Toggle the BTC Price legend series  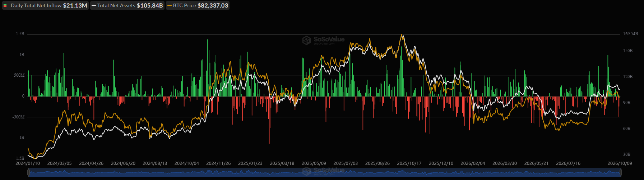(198, 5)
